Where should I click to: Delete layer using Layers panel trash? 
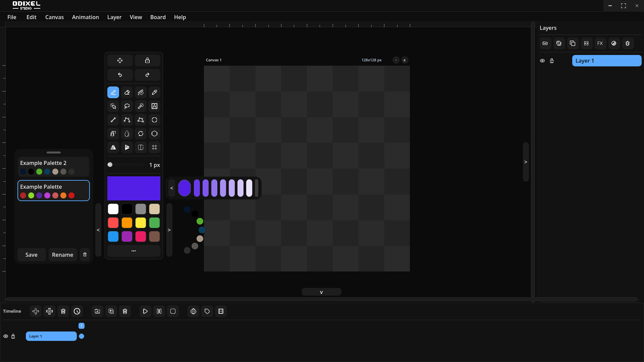click(628, 43)
